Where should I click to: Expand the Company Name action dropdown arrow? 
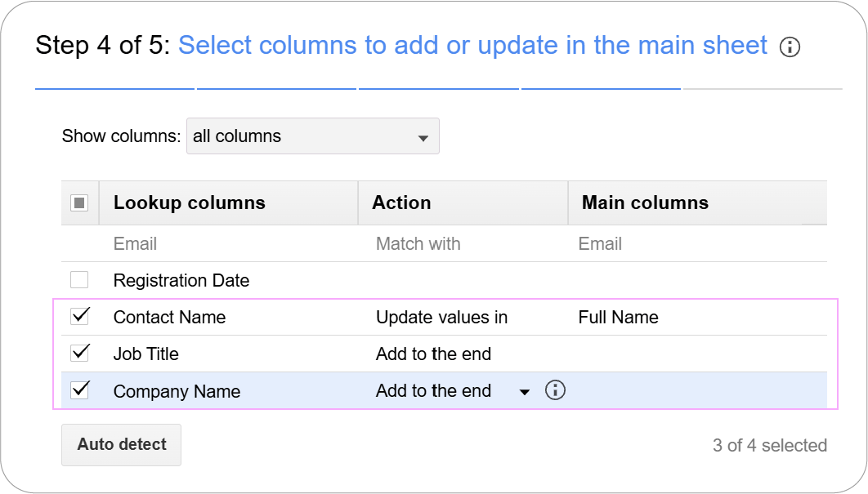[x=524, y=392]
